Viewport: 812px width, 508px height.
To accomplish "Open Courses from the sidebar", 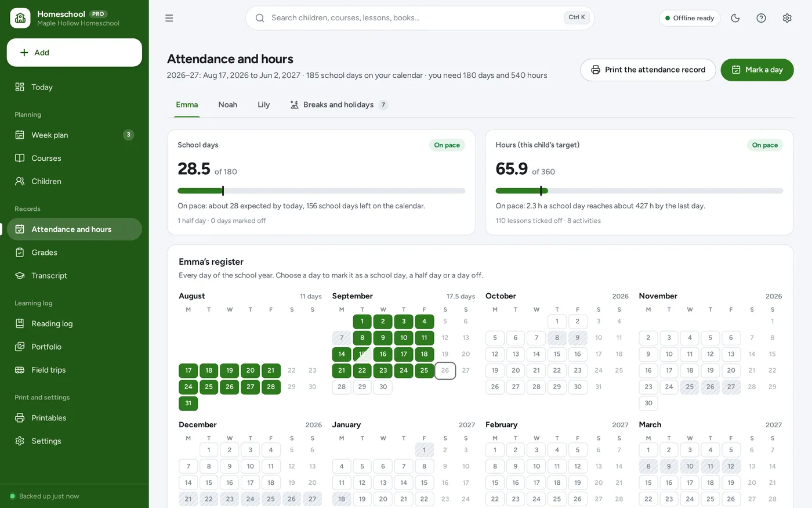I will 74,158.
